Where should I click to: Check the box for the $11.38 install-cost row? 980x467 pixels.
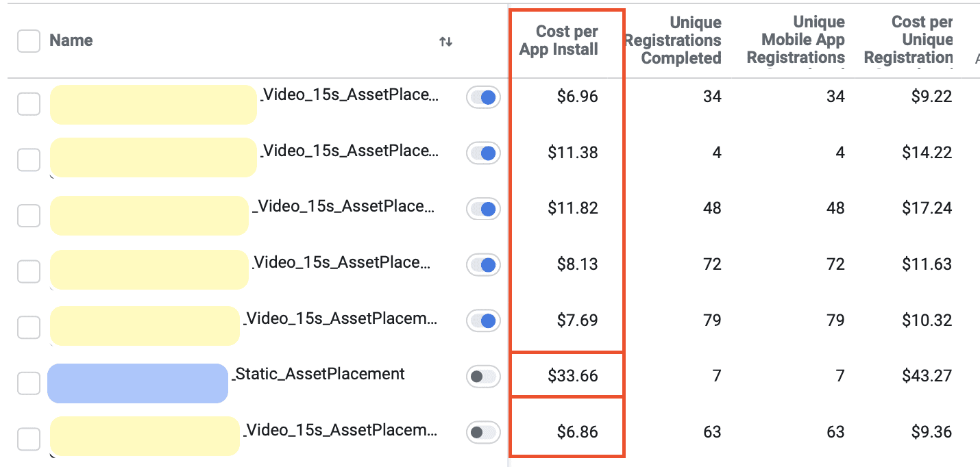pyautogui.click(x=29, y=160)
